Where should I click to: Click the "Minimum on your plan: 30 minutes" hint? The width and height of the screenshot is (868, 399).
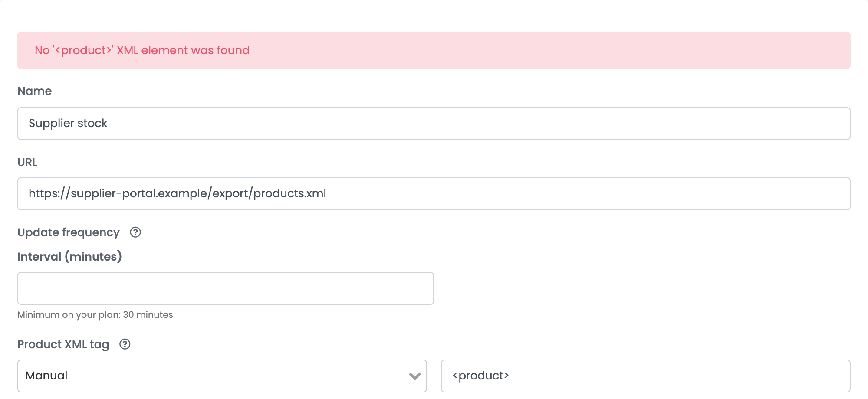point(95,315)
